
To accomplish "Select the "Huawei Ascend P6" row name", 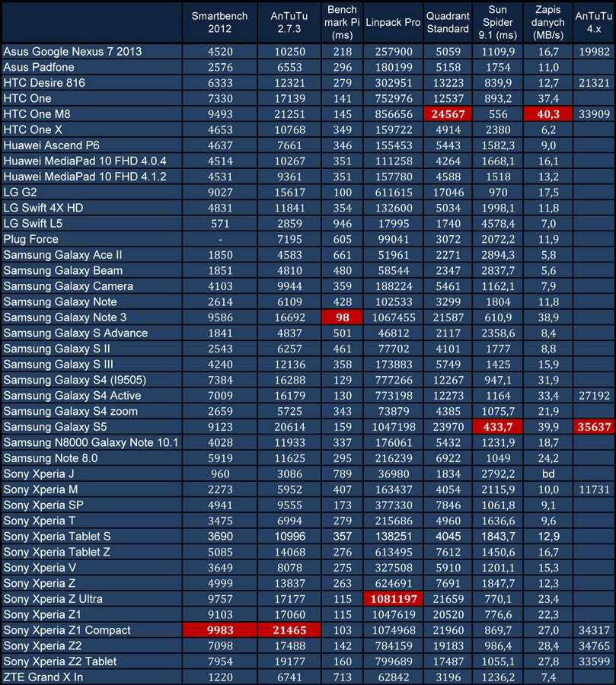I will click(52, 145).
